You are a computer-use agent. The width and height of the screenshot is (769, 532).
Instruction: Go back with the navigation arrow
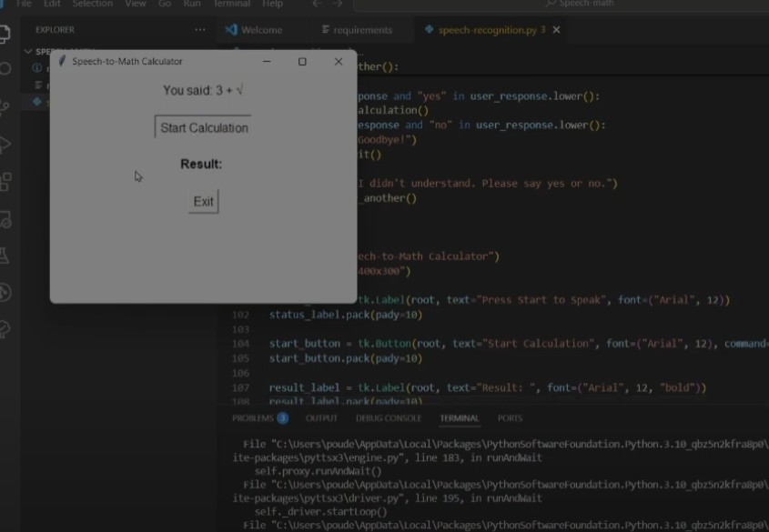click(x=318, y=4)
